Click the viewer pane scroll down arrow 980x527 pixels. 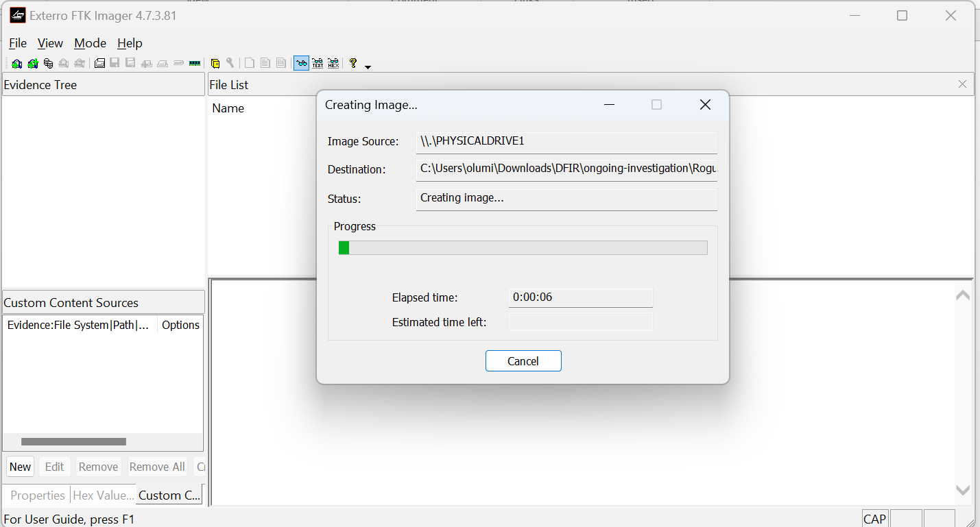click(963, 490)
